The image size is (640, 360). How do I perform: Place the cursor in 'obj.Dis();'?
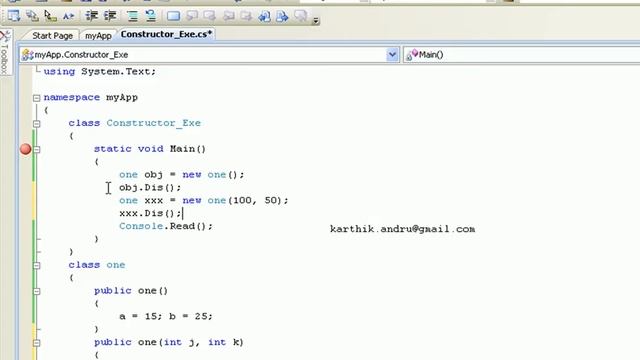[150, 187]
